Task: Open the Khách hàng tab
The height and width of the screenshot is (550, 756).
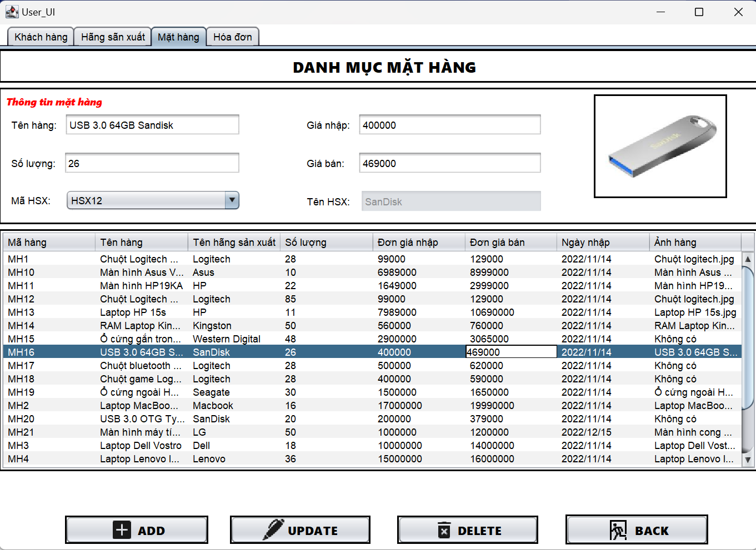Action: pyautogui.click(x=40, y=37)
